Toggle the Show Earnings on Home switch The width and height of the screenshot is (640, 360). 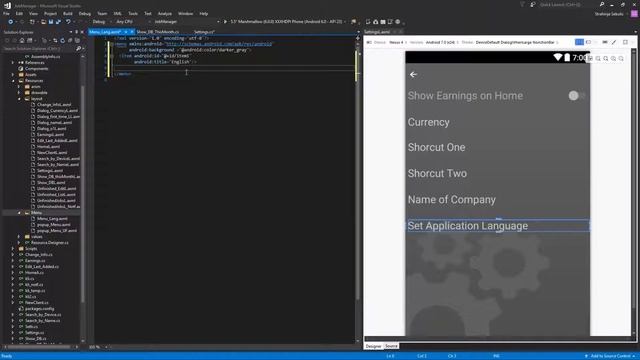coord(577,96)
